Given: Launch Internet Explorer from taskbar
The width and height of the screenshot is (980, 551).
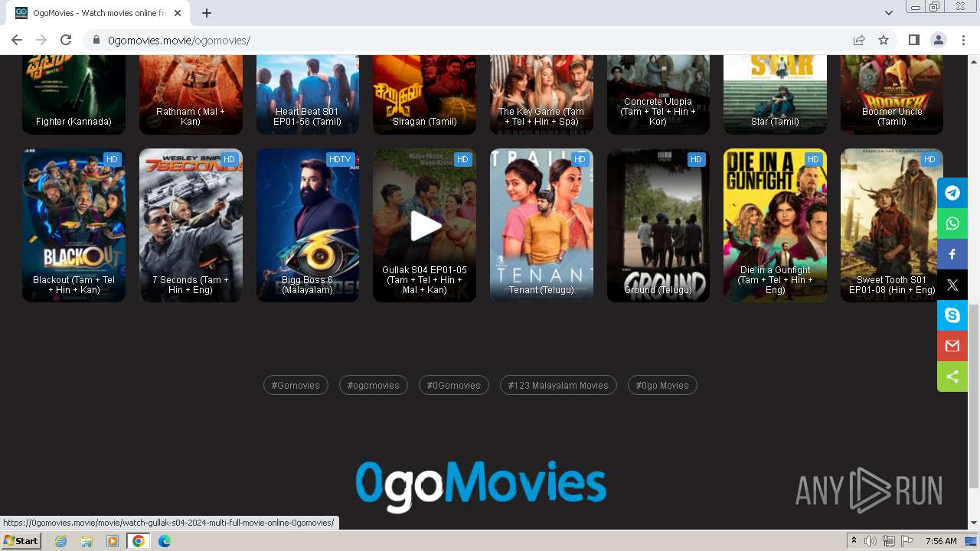Looking at the screenshot, I should (60, 541).
